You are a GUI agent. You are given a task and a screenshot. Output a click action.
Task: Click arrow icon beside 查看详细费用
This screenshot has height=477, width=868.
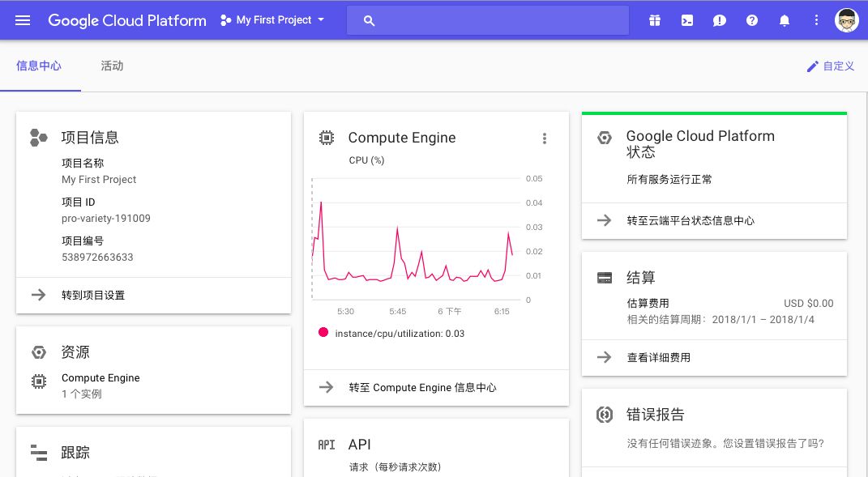click(604, 357)
